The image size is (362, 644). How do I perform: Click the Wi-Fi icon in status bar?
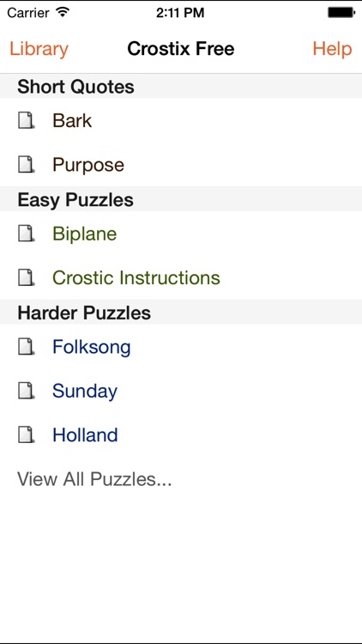(63, 12)
